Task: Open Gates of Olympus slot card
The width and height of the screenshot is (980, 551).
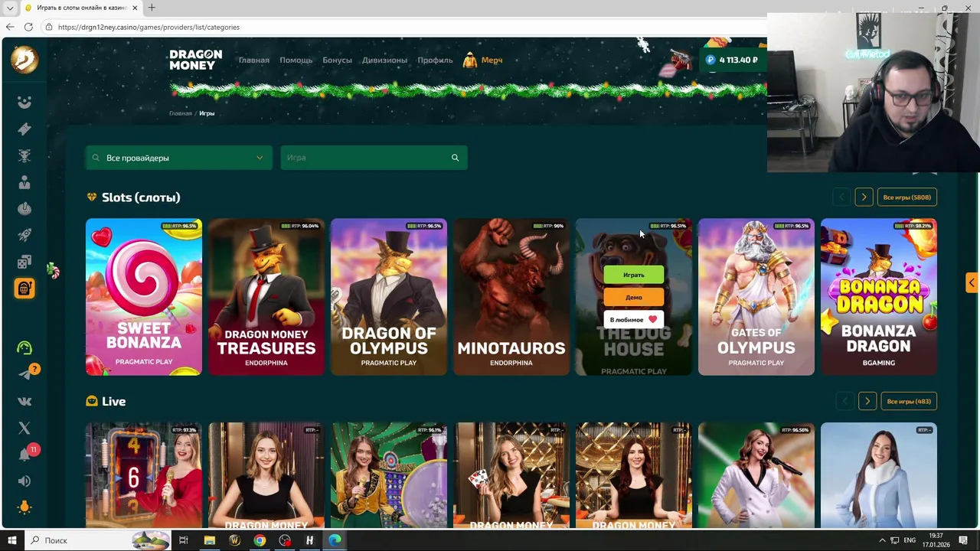Action: coord(756,297)
